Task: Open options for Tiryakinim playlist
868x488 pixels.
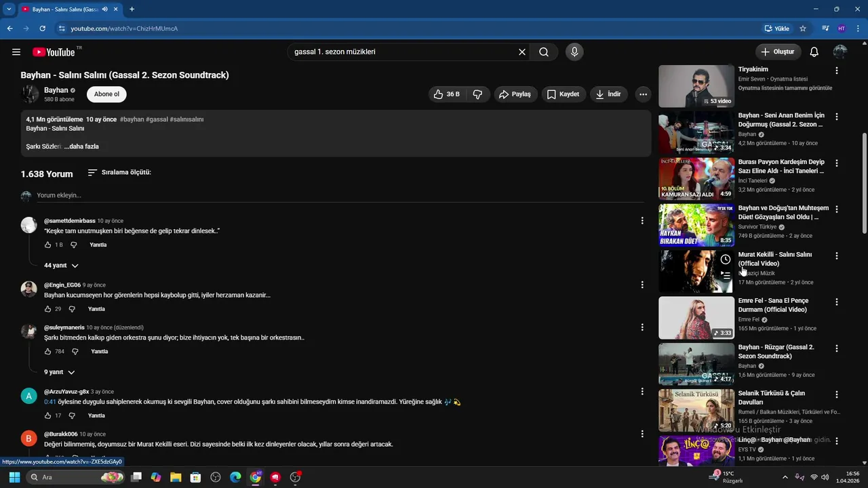Action: (836, 70)
